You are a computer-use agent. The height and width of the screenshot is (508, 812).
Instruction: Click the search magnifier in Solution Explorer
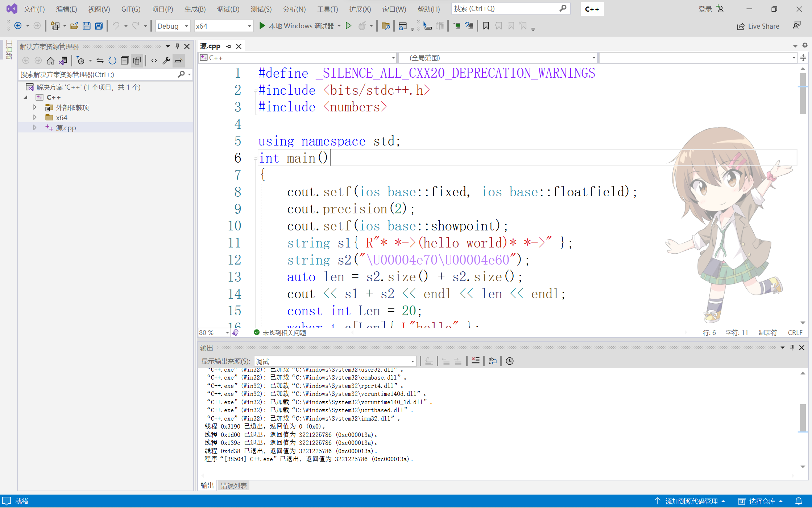pyautogui.click(x=181, y=74)
